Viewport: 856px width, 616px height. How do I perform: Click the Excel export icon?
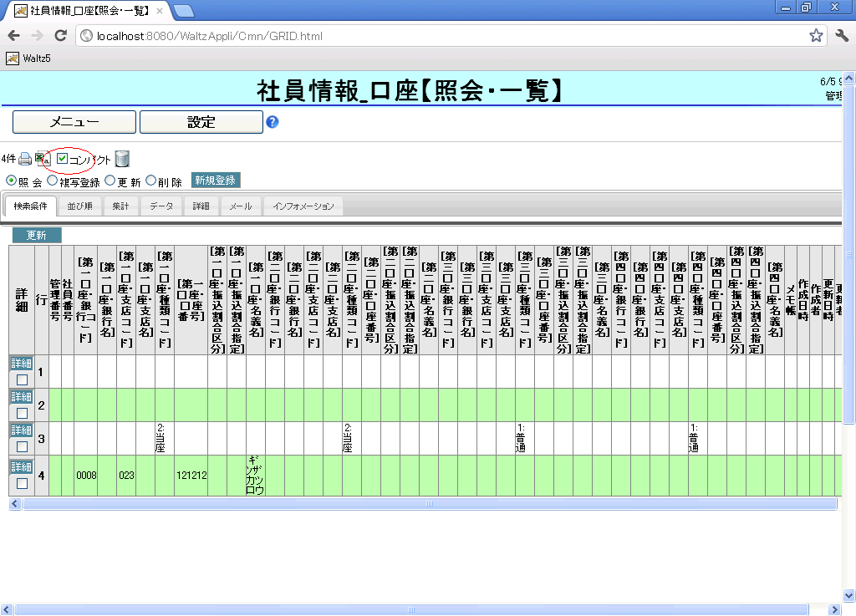click(42, 159)
